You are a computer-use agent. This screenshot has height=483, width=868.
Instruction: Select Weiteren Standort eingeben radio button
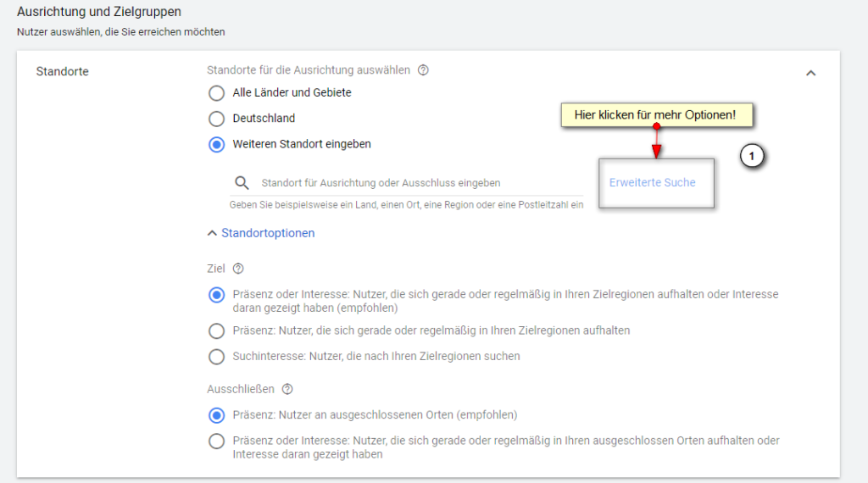[x=217, y=144]
